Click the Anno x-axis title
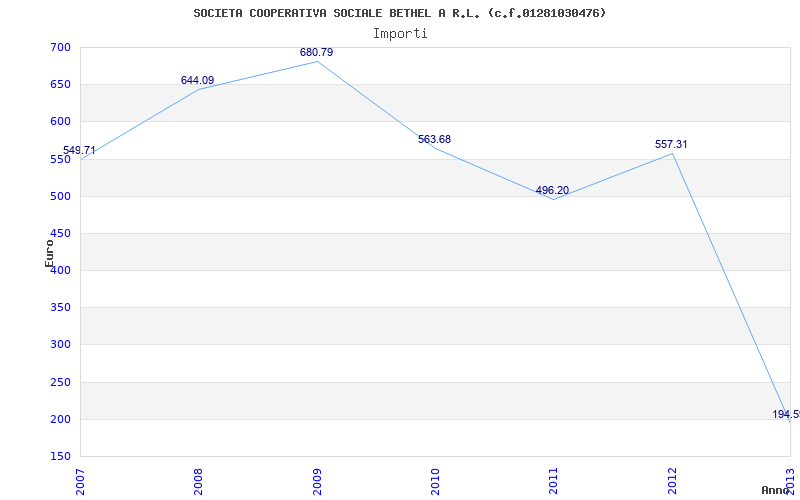This screenshot has height=500, width=800. point(776,490)
